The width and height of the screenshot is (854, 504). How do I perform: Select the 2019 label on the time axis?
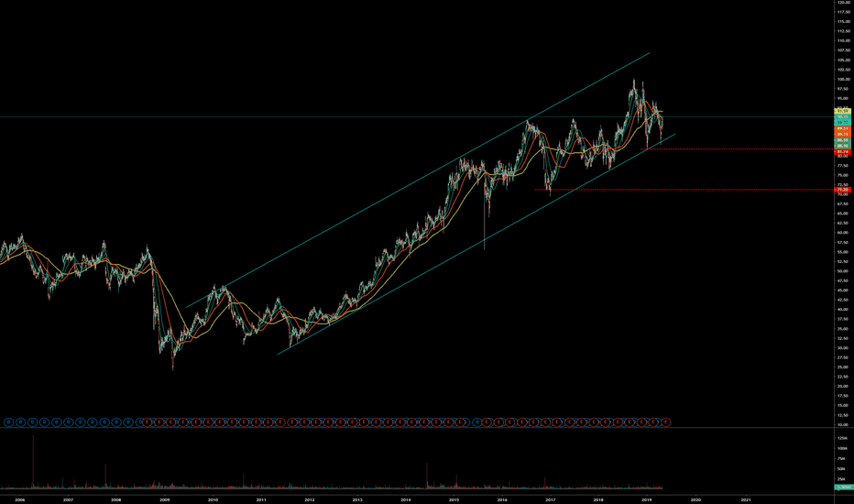coord(647,499)
